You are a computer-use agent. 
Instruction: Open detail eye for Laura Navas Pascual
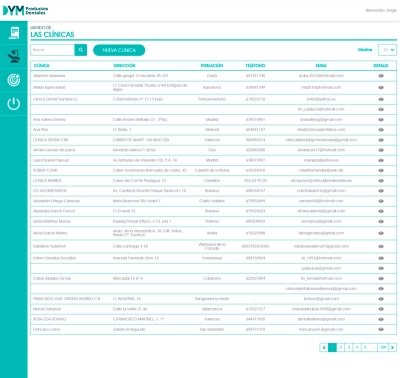click(x=381, y=160)
